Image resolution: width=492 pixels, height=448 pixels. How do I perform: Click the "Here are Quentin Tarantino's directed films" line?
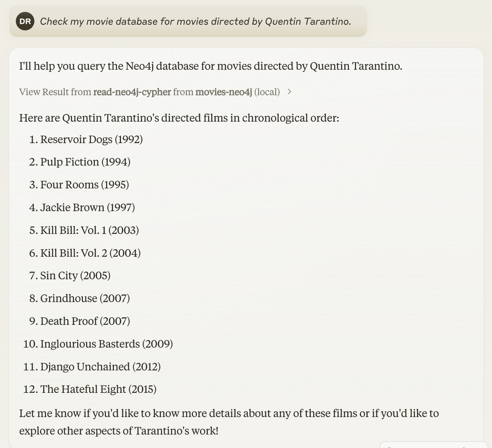[x=179, y=118]
